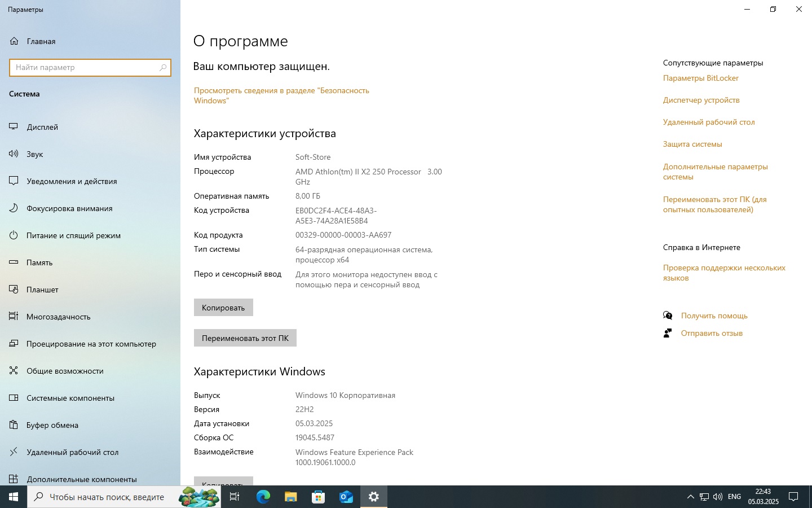Open the Дополнительные компоненты icon

click(x=14, y=479)
